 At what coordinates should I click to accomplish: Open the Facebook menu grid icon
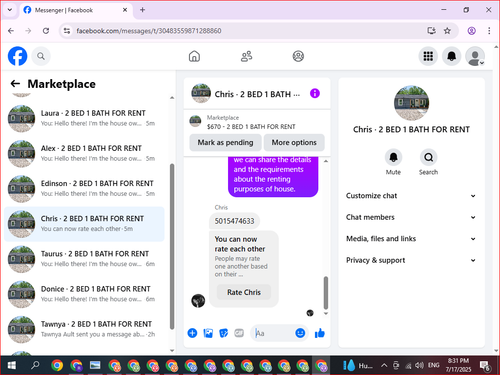click(428, 56)
